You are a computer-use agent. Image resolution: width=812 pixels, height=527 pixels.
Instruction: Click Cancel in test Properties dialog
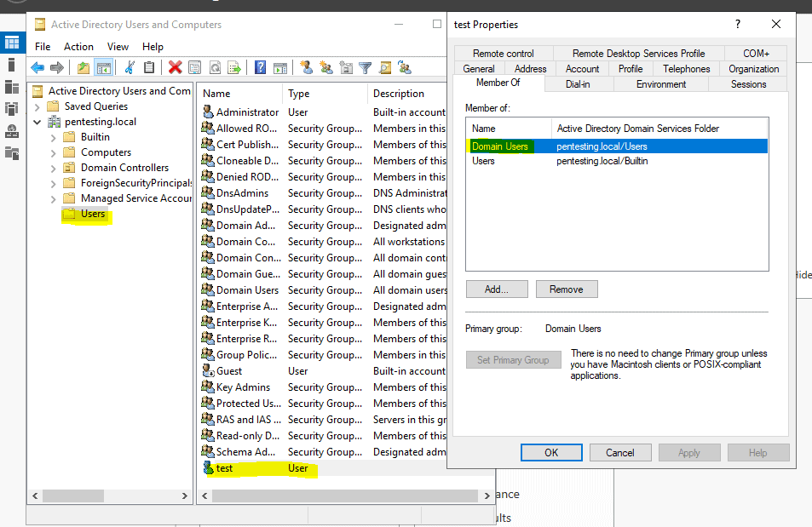(x=620, y=452)
